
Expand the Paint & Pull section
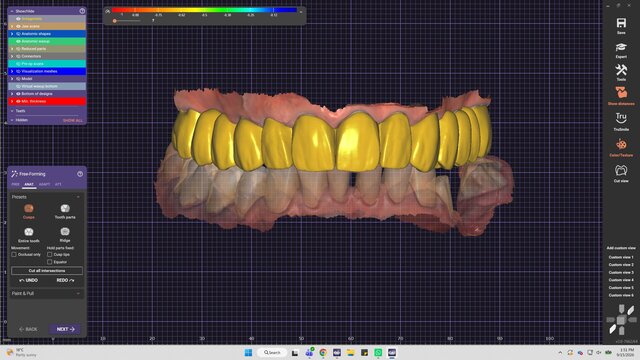point(78,293)
